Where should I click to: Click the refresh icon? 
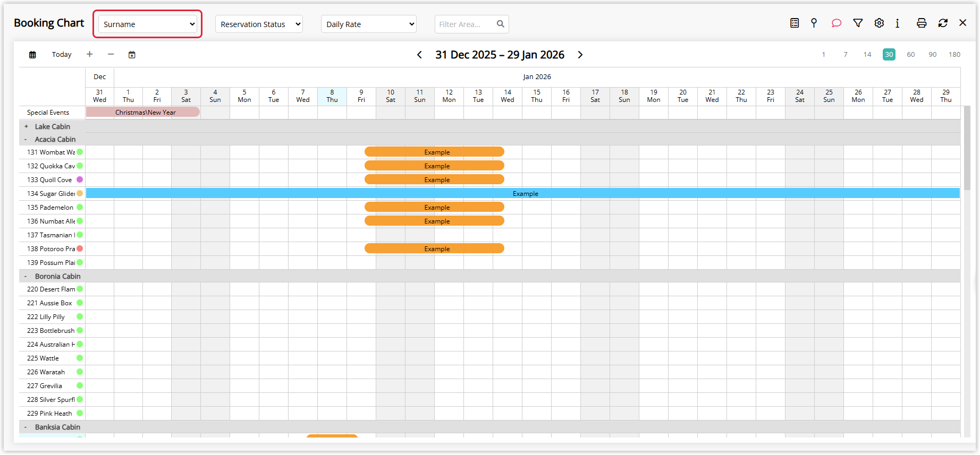(x=943, y=23)
